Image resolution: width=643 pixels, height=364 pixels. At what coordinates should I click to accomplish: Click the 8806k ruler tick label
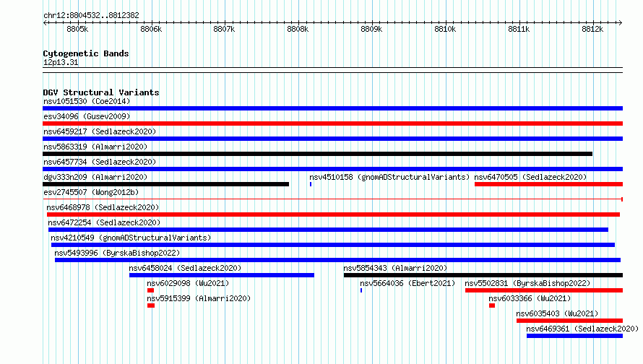[x=151, y=29]
